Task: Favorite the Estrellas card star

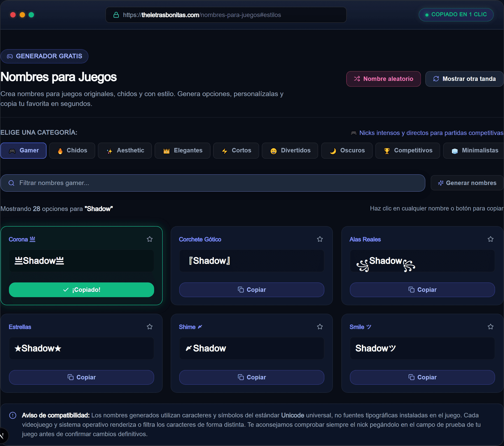Action: pyautogui.click(x=150, y=327)
